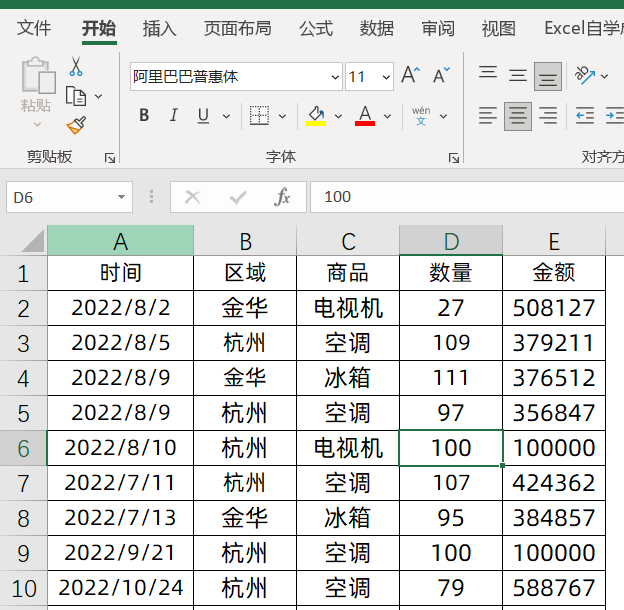Viewport: 624px width, 610px height.
Task: Open fill color dropdown arrow
Action: (338, 116)
